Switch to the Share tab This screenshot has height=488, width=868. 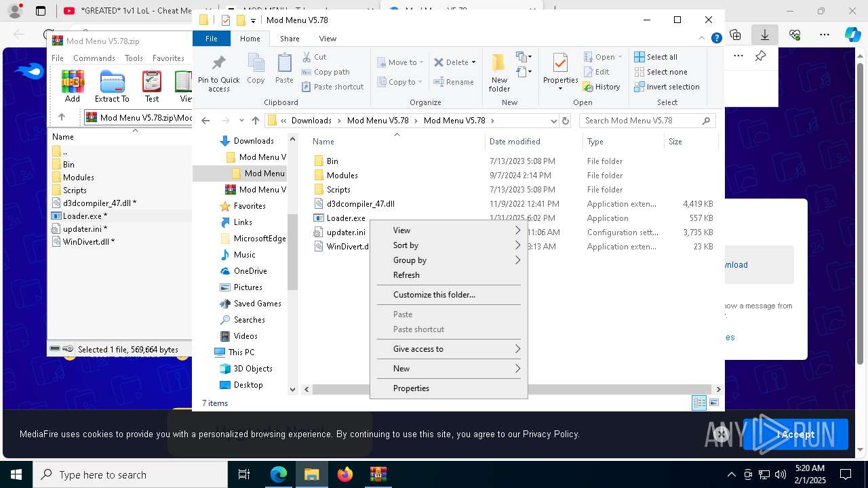click(x=290, y=39)
